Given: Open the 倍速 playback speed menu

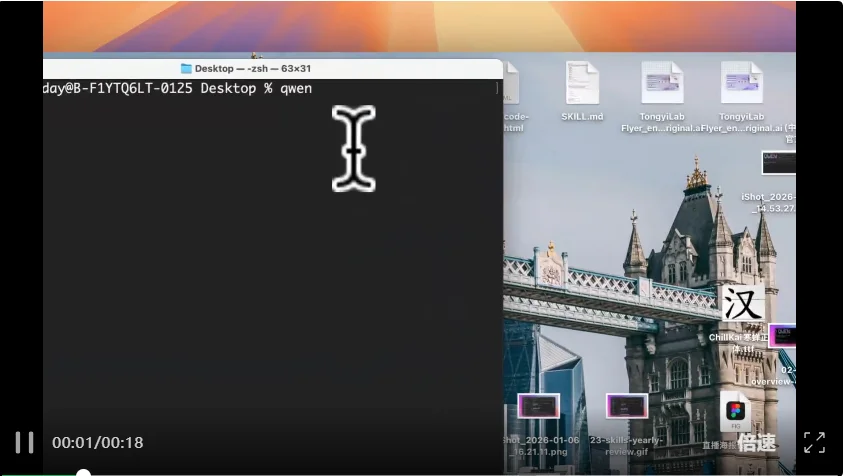Looking at the screenshot, I should point(757,442).
